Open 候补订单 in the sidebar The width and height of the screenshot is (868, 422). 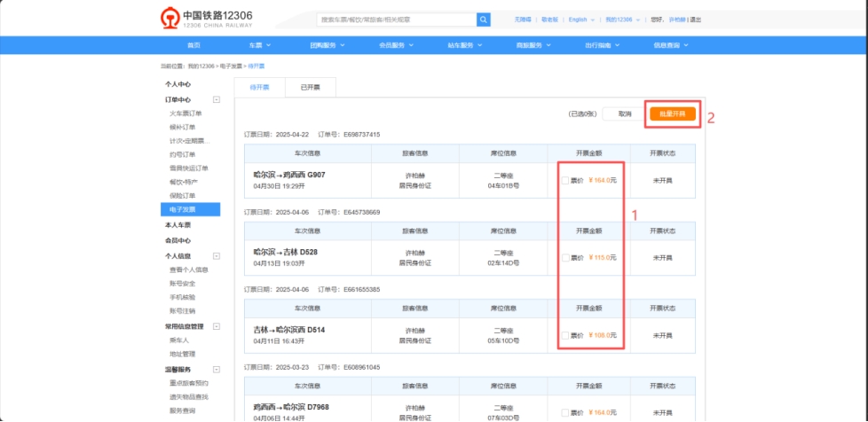pos(182,127)
